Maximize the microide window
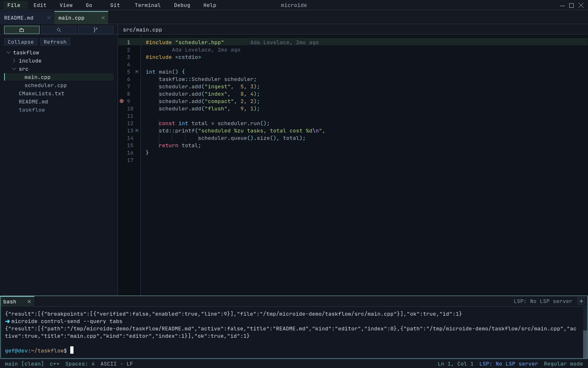588x368 pixels. 571,5
